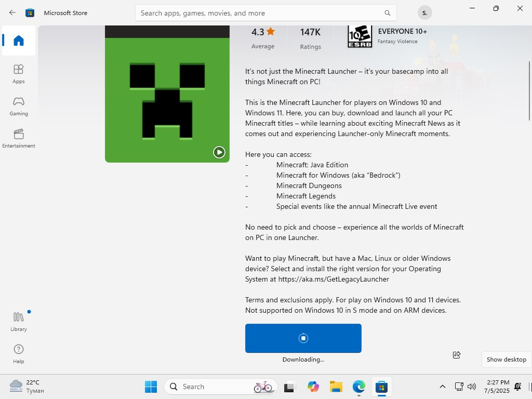The width and height of the screenshot is (532, 399).
Task: Open the Windows Start menu
Action: (x=151, y=387)
